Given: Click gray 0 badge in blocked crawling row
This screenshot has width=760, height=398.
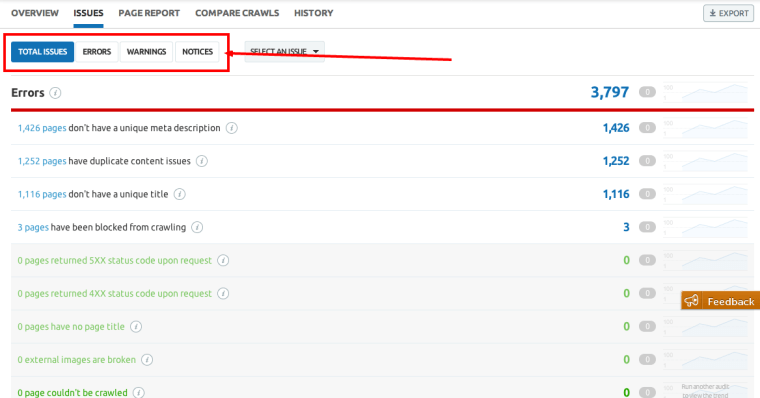Looking at the screenshot, I should (x=647, y=227).
